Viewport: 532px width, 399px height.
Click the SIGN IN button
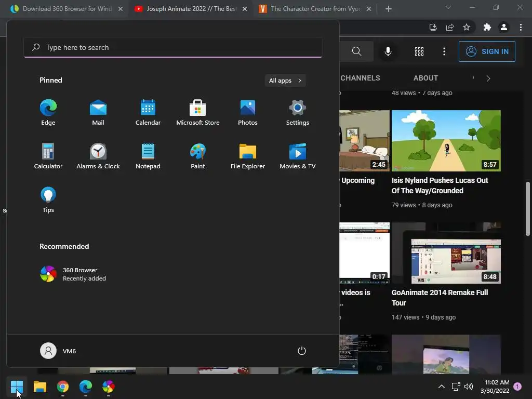coord(487,51)
